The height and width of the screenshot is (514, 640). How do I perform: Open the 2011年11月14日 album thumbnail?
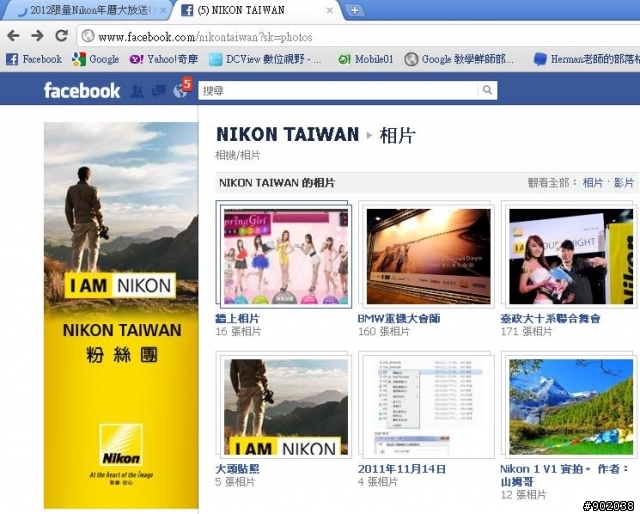(x=427, y=405)
